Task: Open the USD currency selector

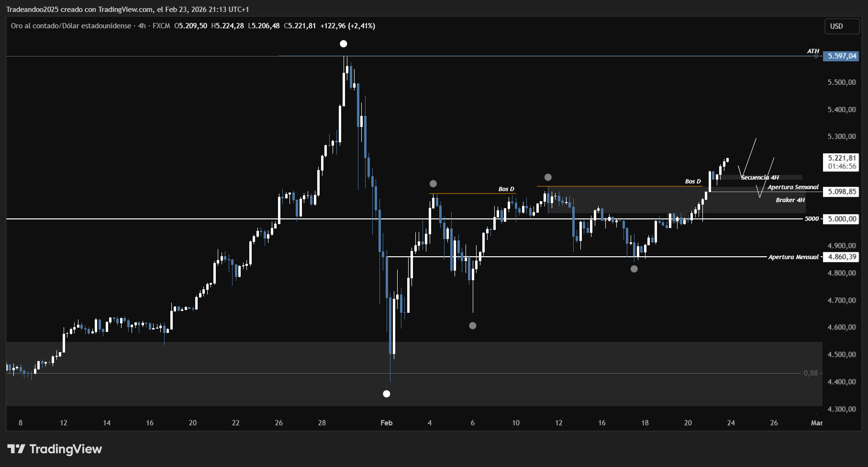Action: point(842,26)
